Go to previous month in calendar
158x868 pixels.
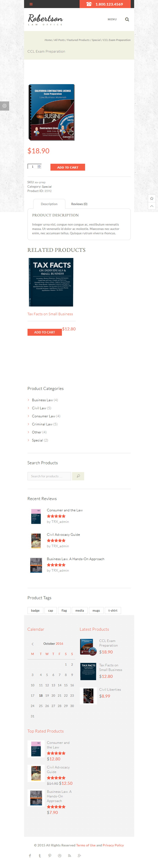coord(33,644)
